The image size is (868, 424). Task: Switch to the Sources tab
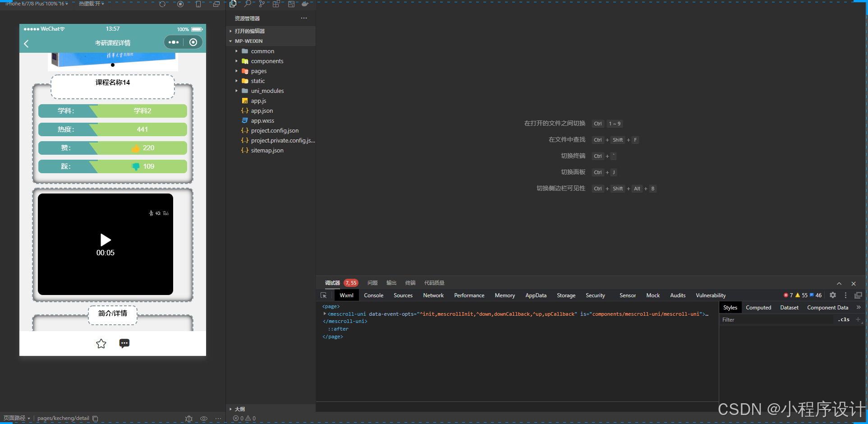click(403, 295)
